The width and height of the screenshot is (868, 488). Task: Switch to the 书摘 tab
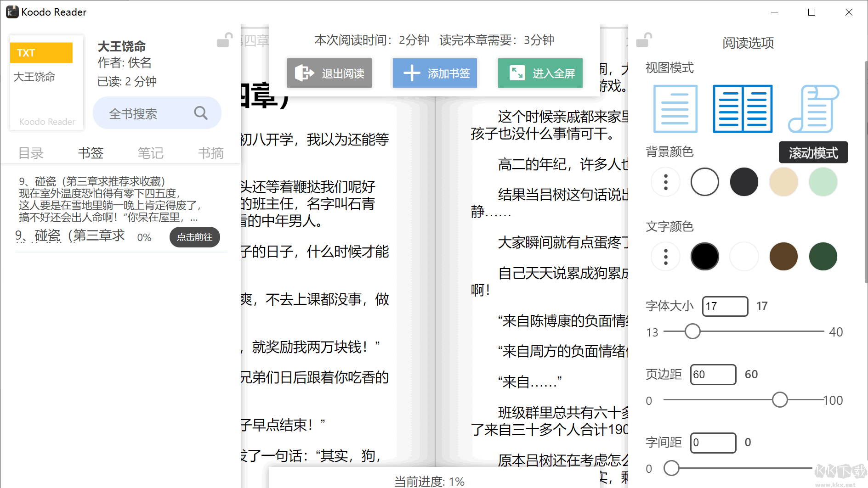pyautogui.click(x=210, y=152)
